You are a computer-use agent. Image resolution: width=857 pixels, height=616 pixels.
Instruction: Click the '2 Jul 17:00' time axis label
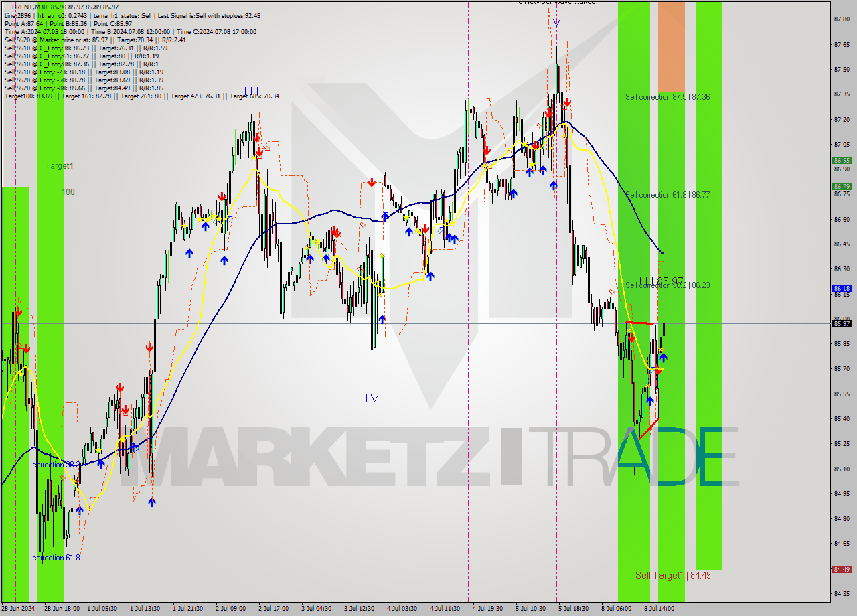point(273,609)
